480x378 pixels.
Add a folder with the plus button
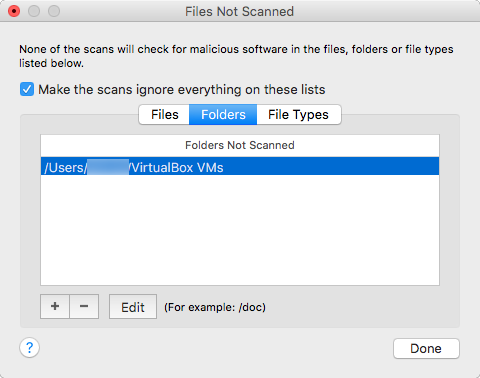pyautogui.click(x=55, y=306)
